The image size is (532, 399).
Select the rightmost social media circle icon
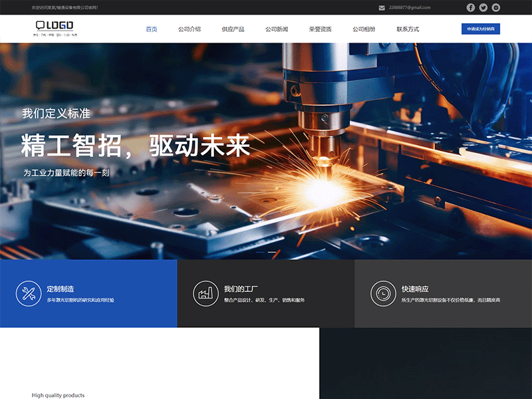[x=495, y=8]
